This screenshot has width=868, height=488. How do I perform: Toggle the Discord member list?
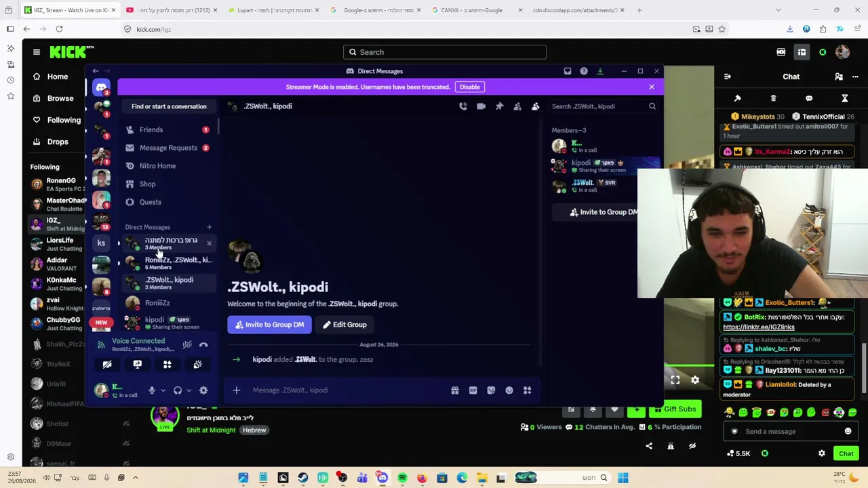[536, 106]
